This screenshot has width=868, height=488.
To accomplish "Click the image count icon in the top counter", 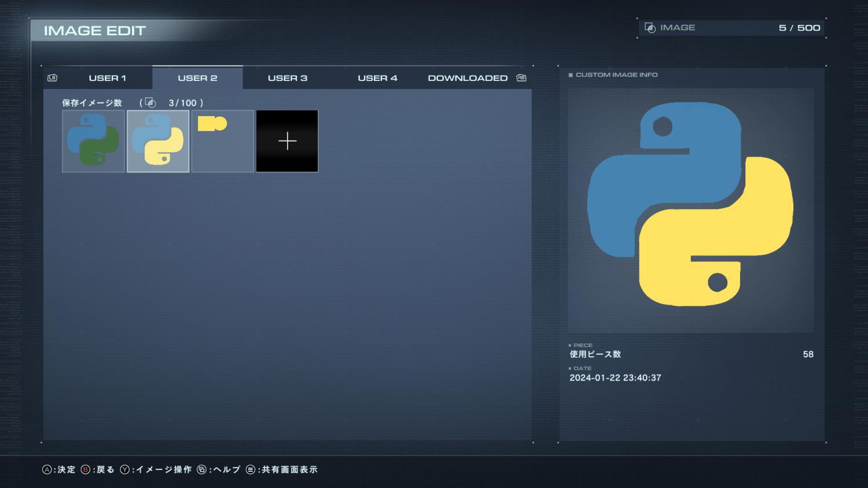I will point(650,28).
